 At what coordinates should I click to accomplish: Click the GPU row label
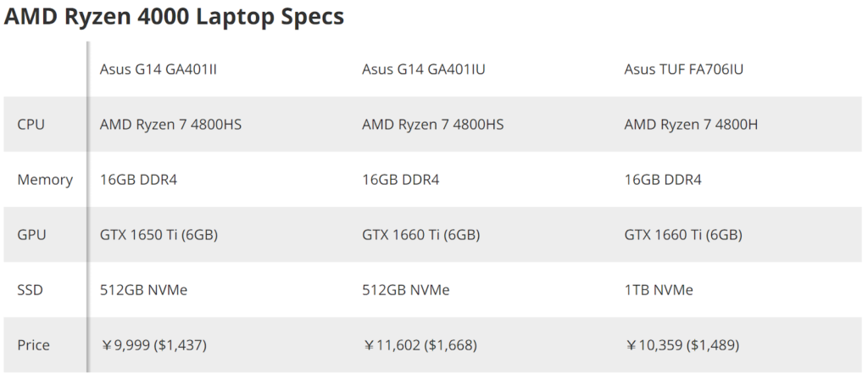31,235
